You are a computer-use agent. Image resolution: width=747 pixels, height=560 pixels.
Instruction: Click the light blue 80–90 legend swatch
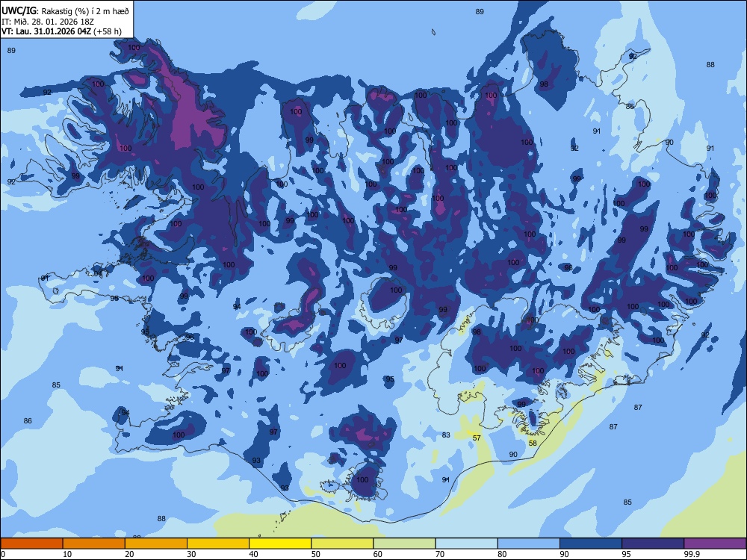(529, 544)
